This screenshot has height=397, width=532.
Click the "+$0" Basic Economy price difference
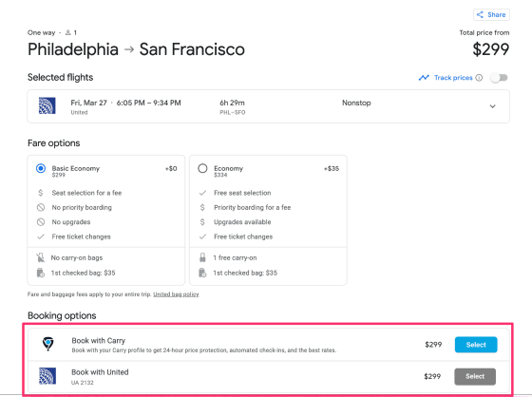[171, 168]
